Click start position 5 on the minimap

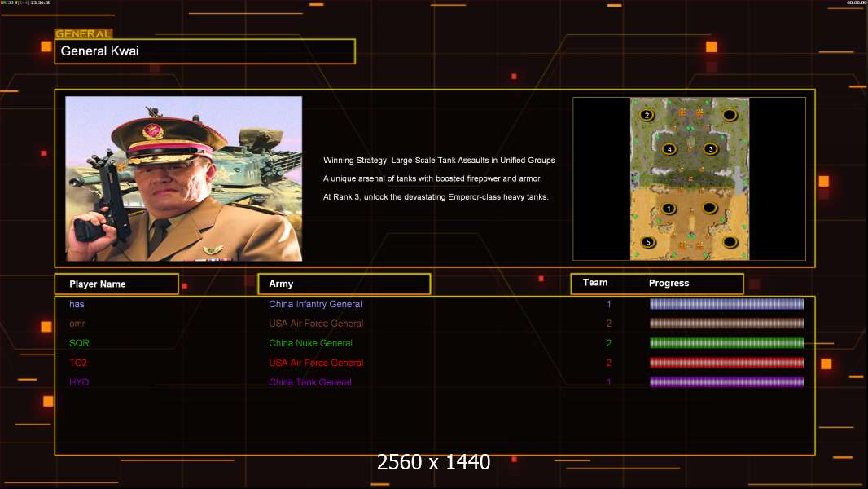coord(648,242)
